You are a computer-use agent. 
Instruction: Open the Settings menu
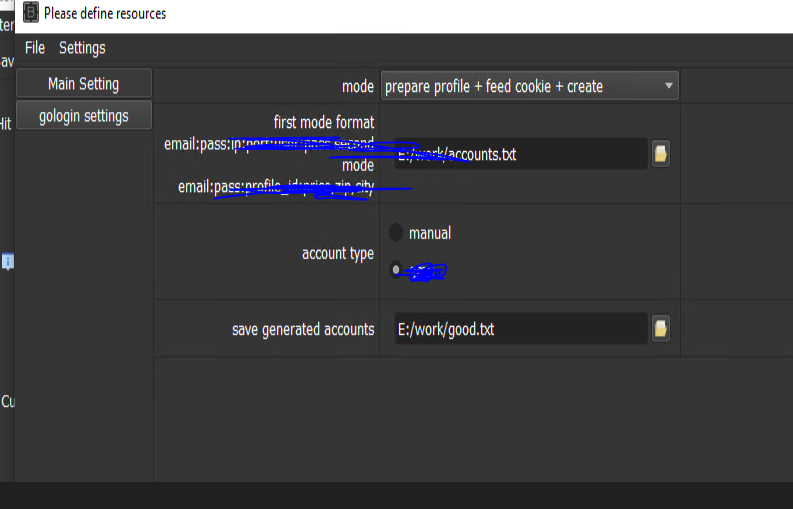coord(82,48)
